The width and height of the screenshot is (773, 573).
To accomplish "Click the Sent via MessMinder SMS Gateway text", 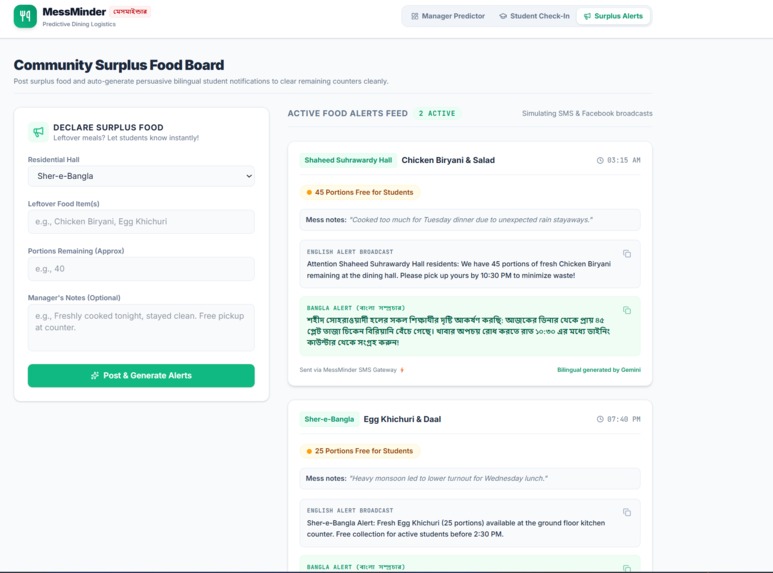I will [x=348, y=370].
